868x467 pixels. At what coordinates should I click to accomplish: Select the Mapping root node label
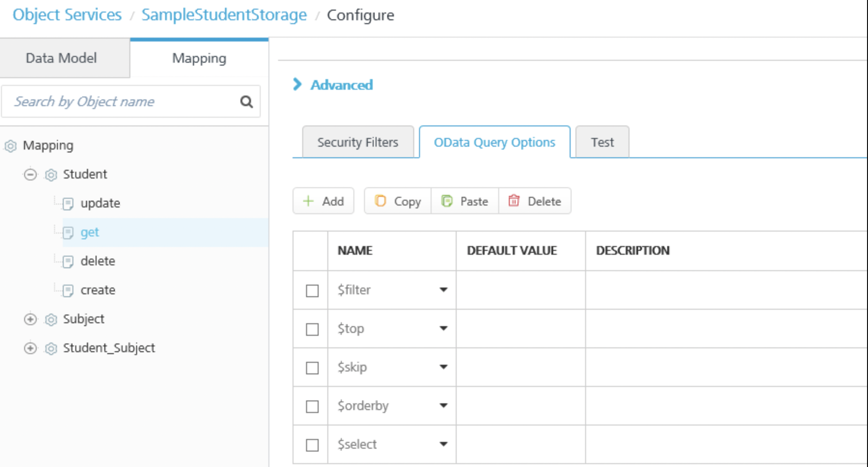tap(48, 145)
